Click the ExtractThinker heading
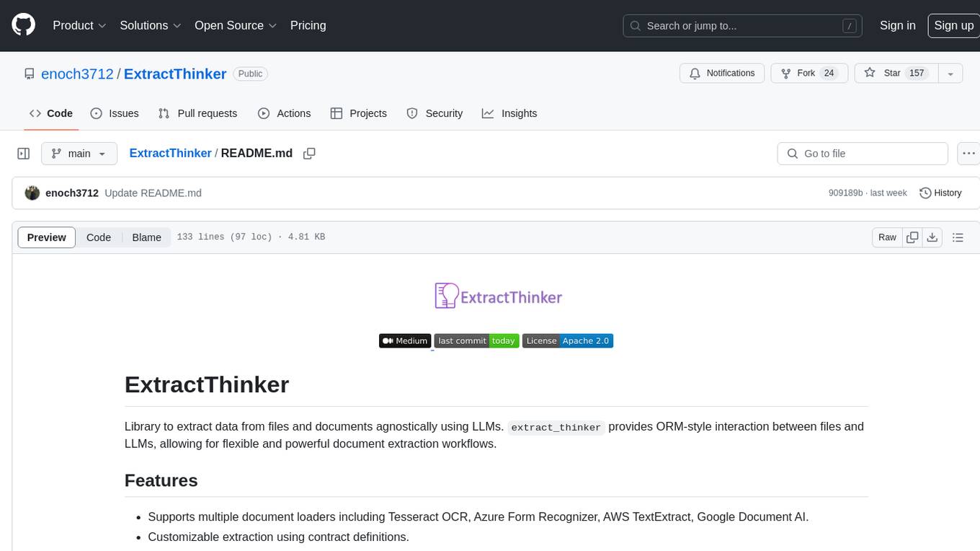This screenshot has height=551, width=980. [x=207, y=384]
